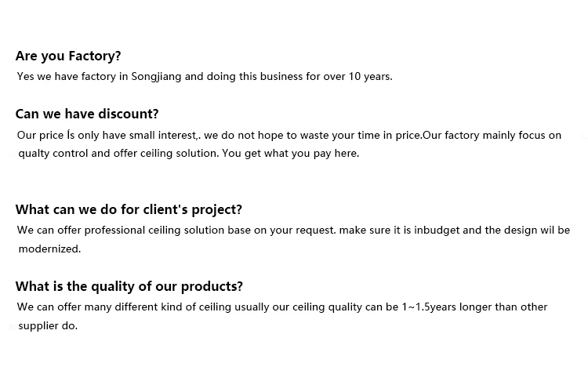This screenshot has width=588, height=392.
Task: Click the 'Can we have discount?' heading
Action: pyautogui.click(x=87, y=114)
